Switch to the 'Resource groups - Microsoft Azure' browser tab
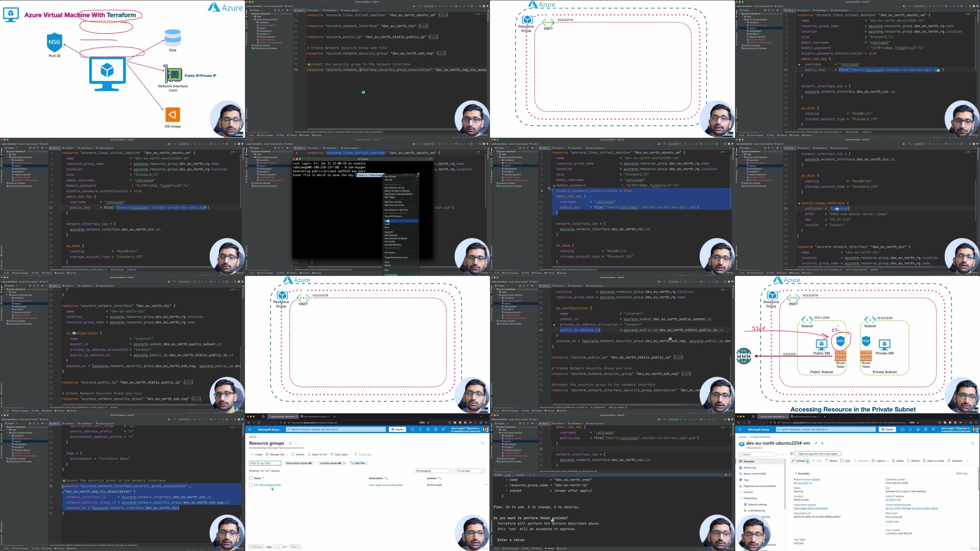 coord(283,416)
